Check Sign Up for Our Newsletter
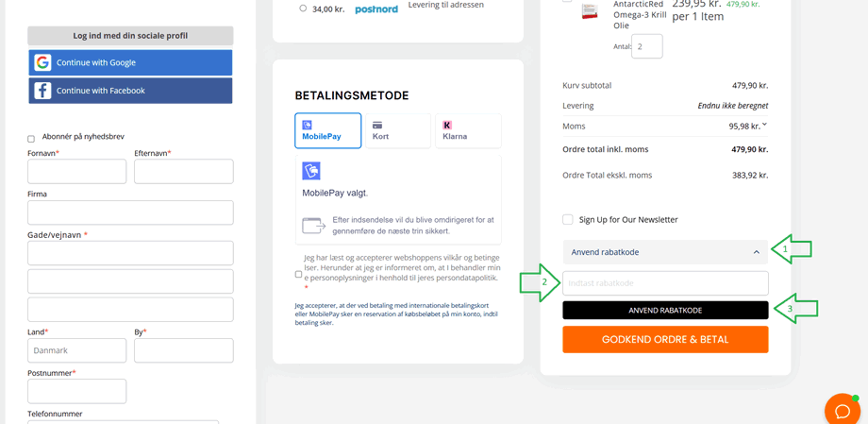This screenshot has width=868, height=424. 568,220
